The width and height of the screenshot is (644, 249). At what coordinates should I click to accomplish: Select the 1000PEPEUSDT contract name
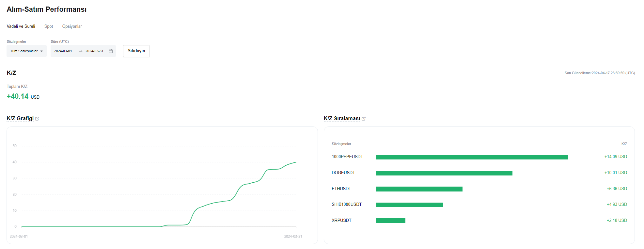[x=347, y=157]
